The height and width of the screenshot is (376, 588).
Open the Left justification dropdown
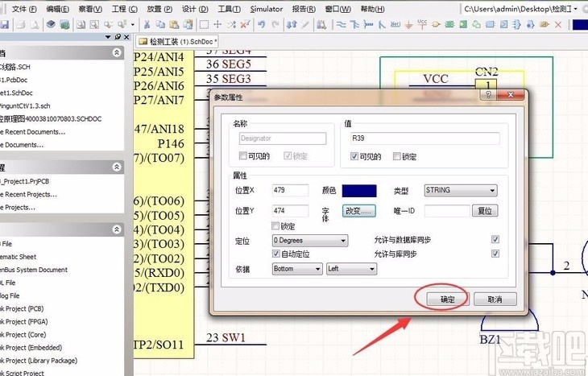(352, 269)
